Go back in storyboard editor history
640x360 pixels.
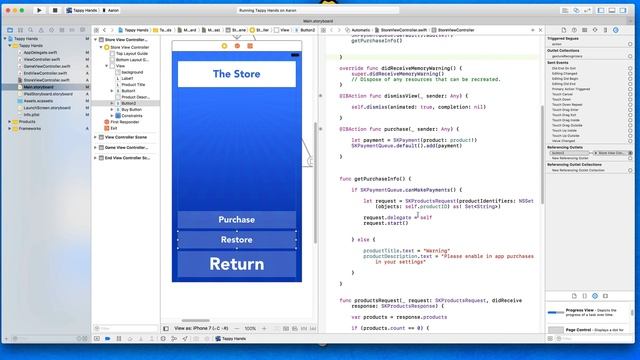point(104,30)
